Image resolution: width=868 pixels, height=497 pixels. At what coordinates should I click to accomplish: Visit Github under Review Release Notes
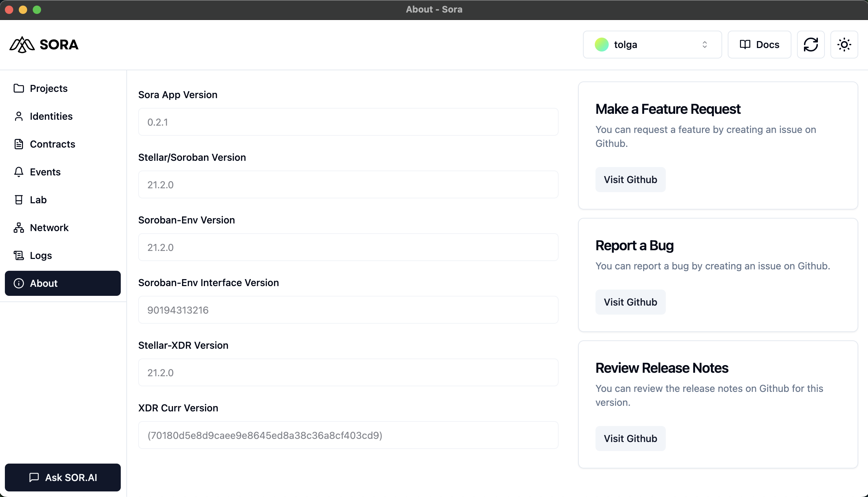pos(630,439)
